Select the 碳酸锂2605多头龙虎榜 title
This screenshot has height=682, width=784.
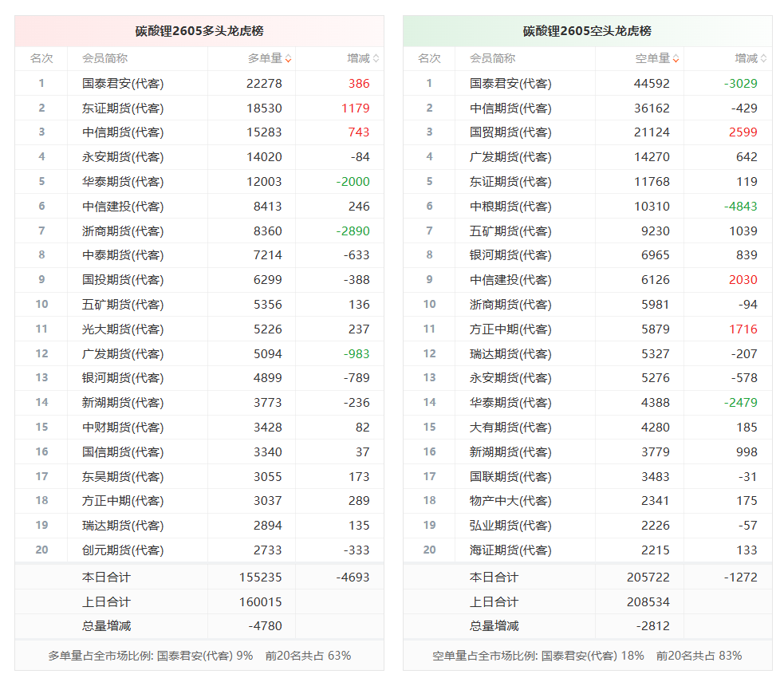[x=199, y=31]
